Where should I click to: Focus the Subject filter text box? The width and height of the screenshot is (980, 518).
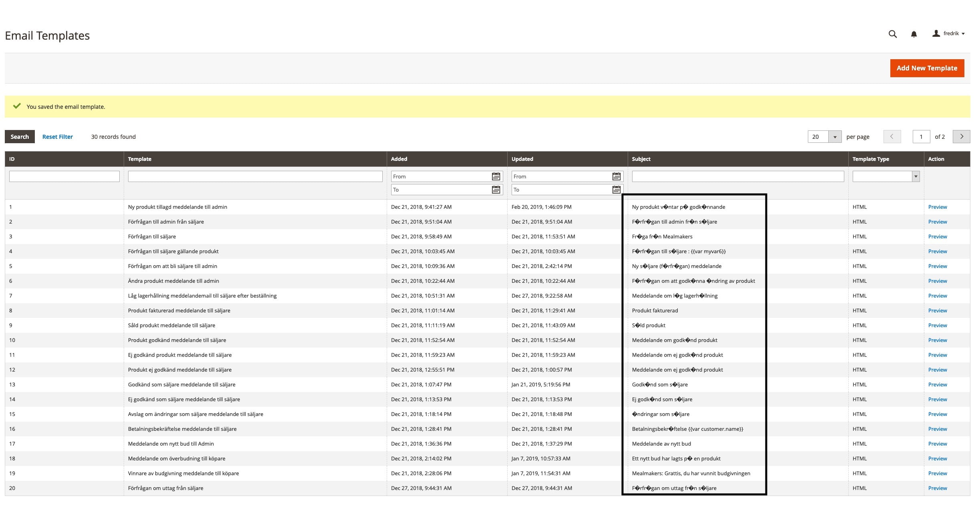point(737,176)
